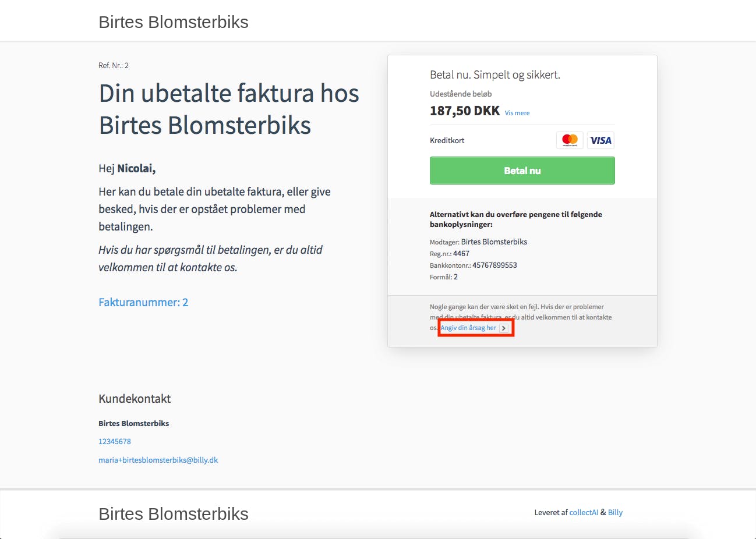756x539 pixels.
Task: Open the Angiv din årsag her link
Action: pyautogui.click(x=468, y=328)
